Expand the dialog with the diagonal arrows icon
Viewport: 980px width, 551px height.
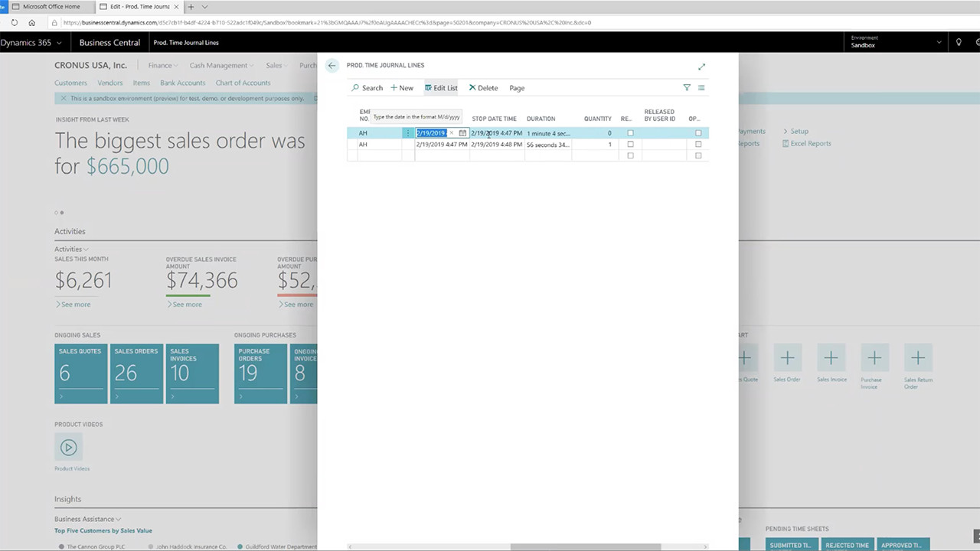tap(701, 67)
